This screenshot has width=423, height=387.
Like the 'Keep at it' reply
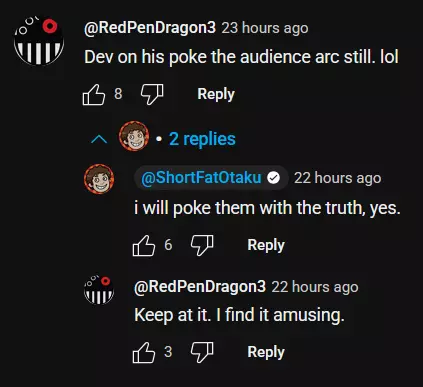144,352
